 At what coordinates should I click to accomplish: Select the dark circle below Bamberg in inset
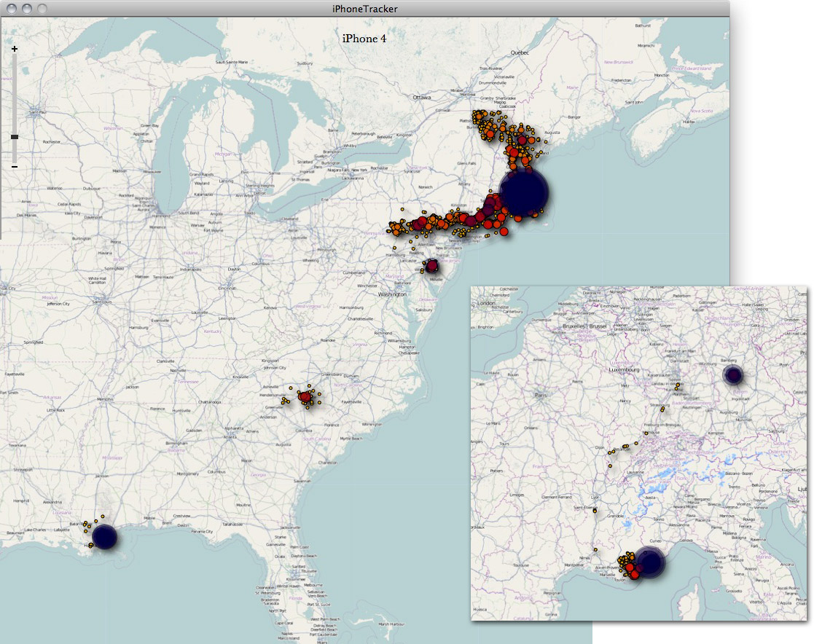click(733, 374)
